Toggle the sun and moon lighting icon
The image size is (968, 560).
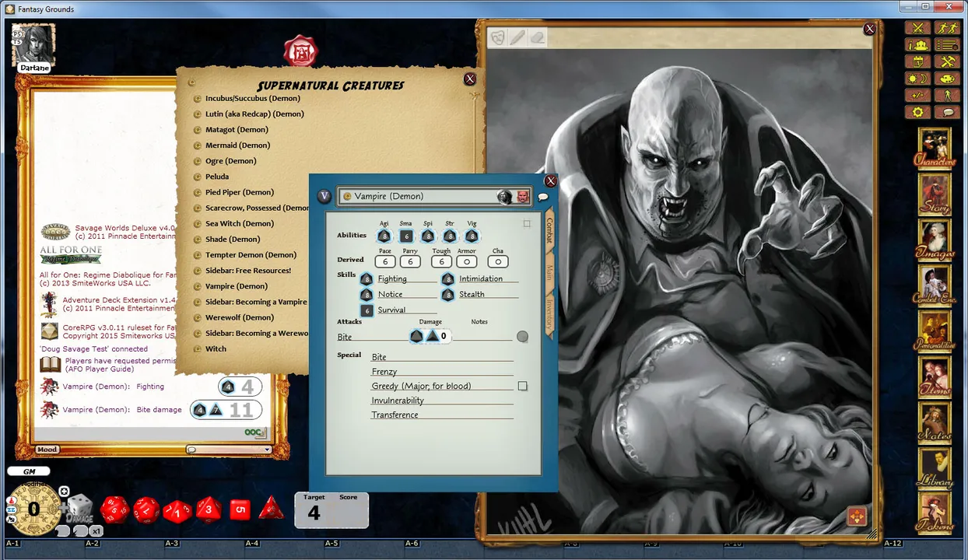point(919,79)
